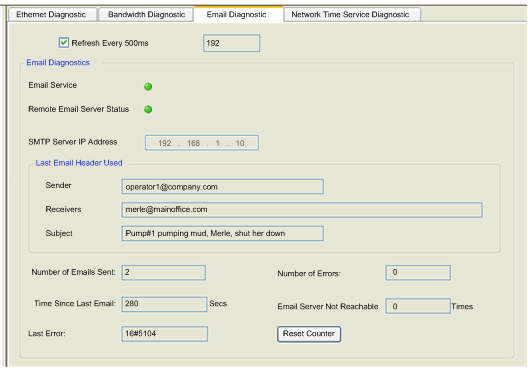Click the Number of Errors field
The width and height of the screenshot is (528, 368).
(418, 272)
